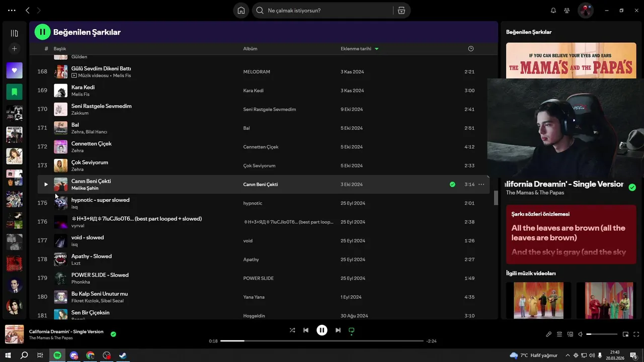Sort by Albüm column header

pos(250,49)
